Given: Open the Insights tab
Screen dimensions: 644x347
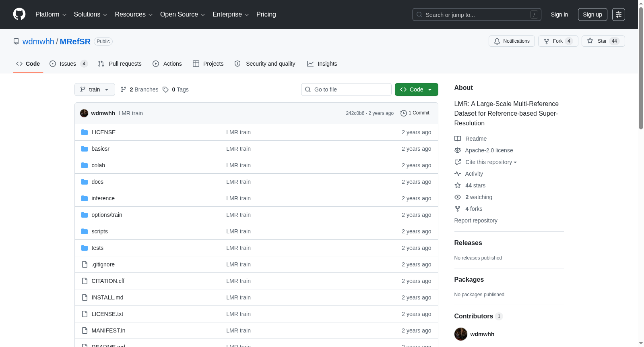Looking at the screenshot, I should (x=322, y=64).
